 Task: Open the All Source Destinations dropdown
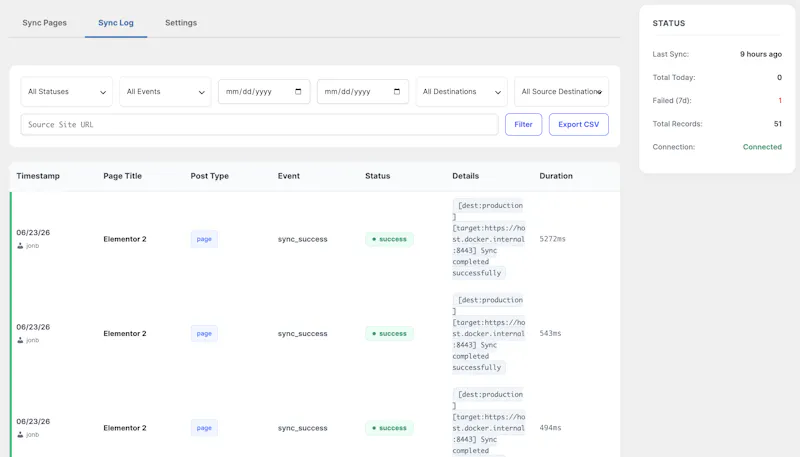[561, 92]
